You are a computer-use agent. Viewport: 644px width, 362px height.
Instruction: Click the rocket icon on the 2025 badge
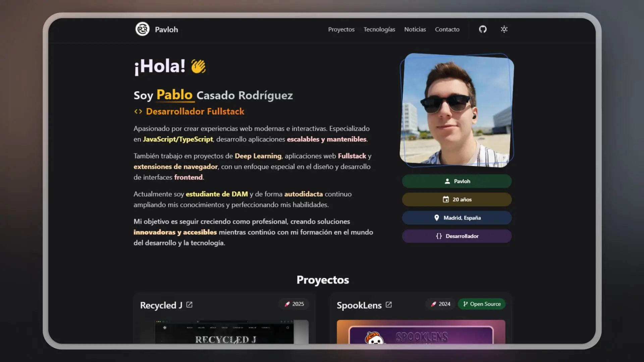click(x=287, y=304)
